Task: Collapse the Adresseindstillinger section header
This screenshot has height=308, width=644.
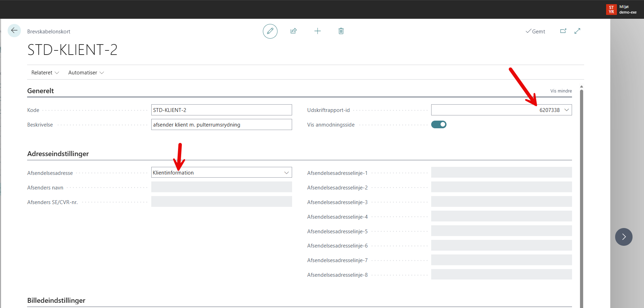Action: coord(58,154)
